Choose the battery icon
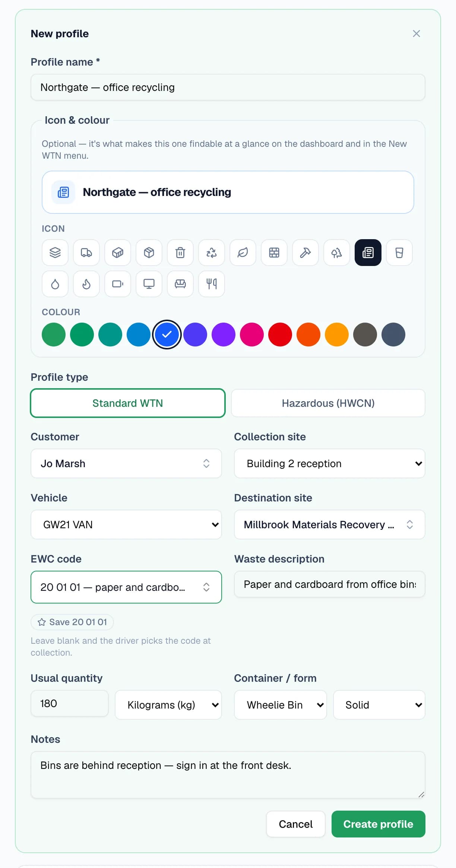 click(118, 284)
